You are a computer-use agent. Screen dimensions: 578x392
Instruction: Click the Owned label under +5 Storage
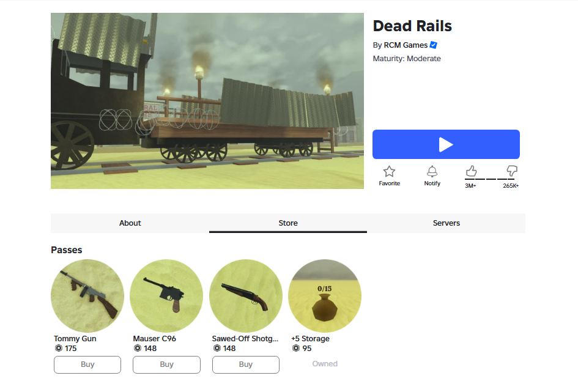(325, 364)
